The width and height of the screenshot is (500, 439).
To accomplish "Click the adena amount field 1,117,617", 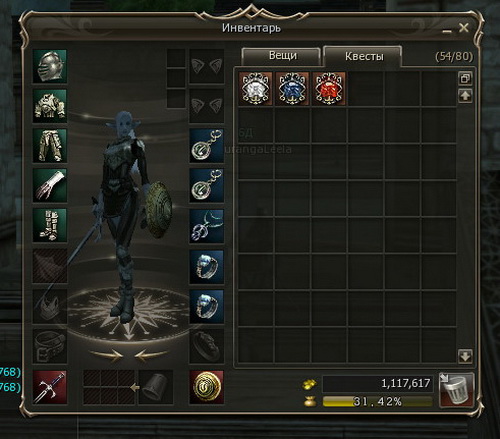I will click(378, 384).
